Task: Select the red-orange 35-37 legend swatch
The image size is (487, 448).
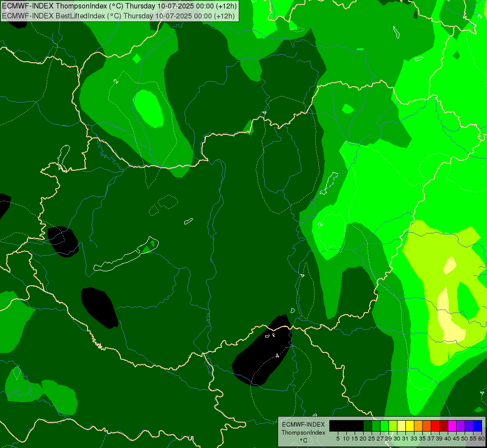Action: (427, 426)
